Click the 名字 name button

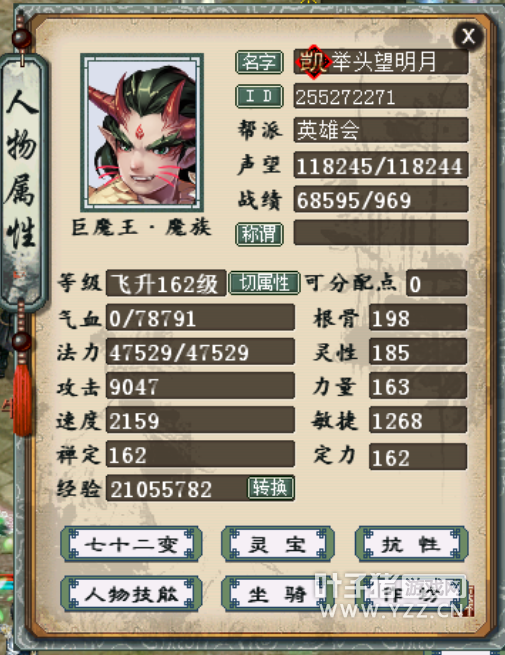coord(259,62)
